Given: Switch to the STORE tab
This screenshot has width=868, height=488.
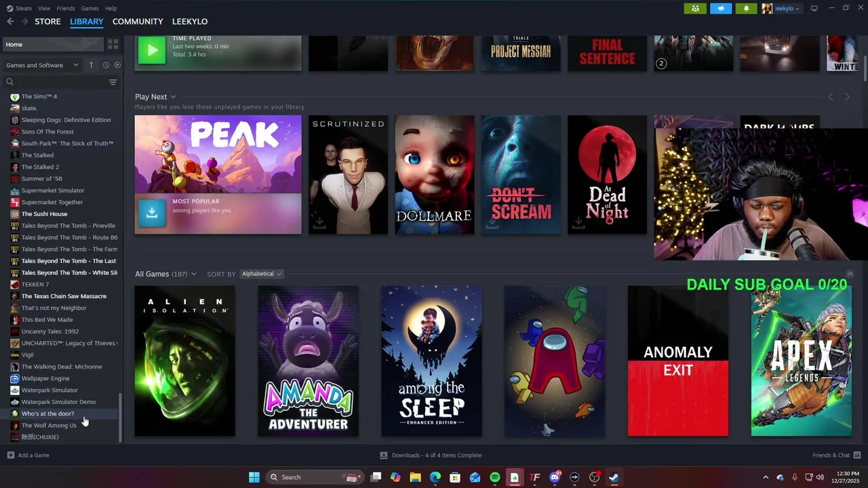Looking at the screenshot, I should coord(47,22).
